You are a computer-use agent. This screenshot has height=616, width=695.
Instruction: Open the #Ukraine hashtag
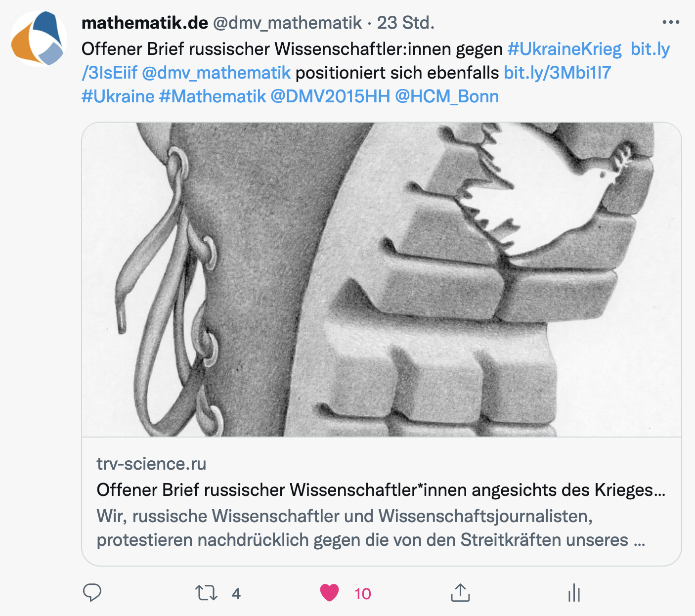click(118, 96)
